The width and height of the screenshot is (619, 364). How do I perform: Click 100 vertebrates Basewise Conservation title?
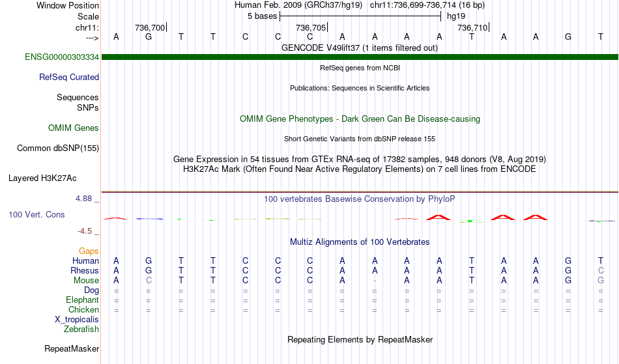pos(359,199)
